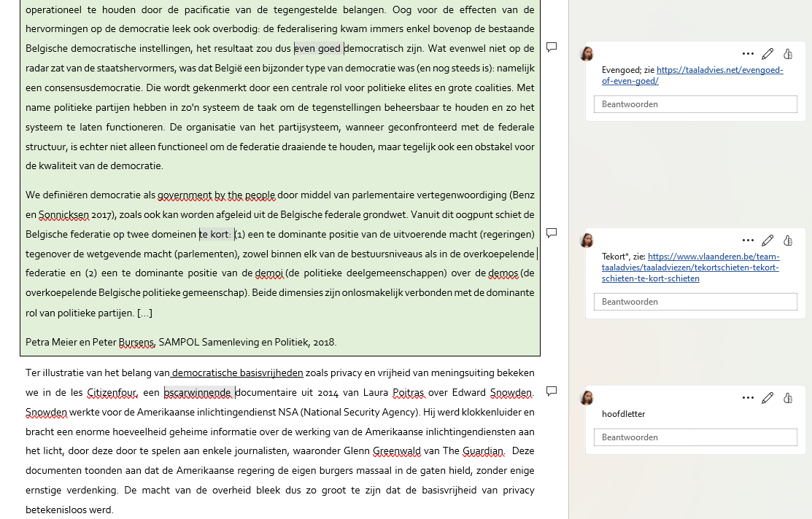This screenshot has height=519, width=812.
Task: Like the 'Evengoed' comment
Action: pyautogui.click(x=788, y=54)
